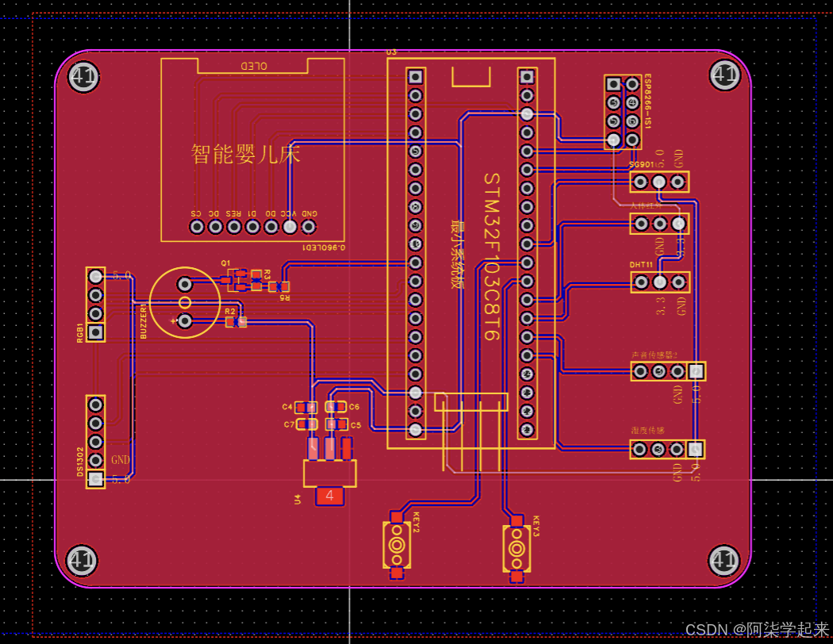Select the 湿度传感 header's square pad
This screenshot has height=644, width=833.
pos(696,450)
